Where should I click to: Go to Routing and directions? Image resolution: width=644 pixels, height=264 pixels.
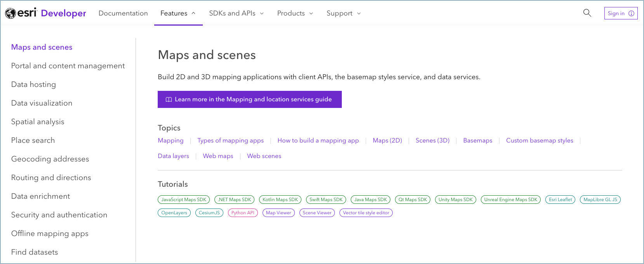click(x=51, y=177)
